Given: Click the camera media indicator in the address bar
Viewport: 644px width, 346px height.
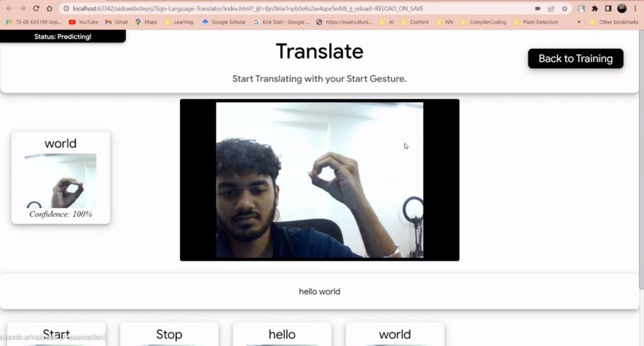Looking at the screenshot, I should [538, 8].
